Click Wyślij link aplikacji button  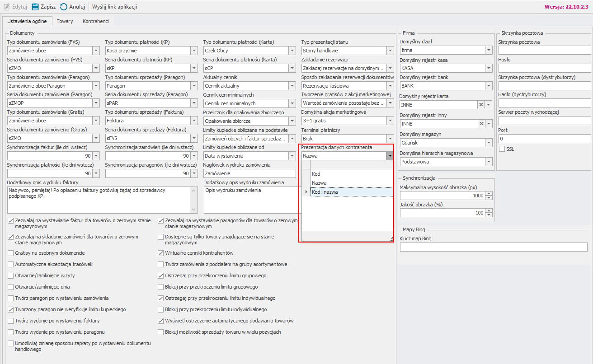(114, 7)
